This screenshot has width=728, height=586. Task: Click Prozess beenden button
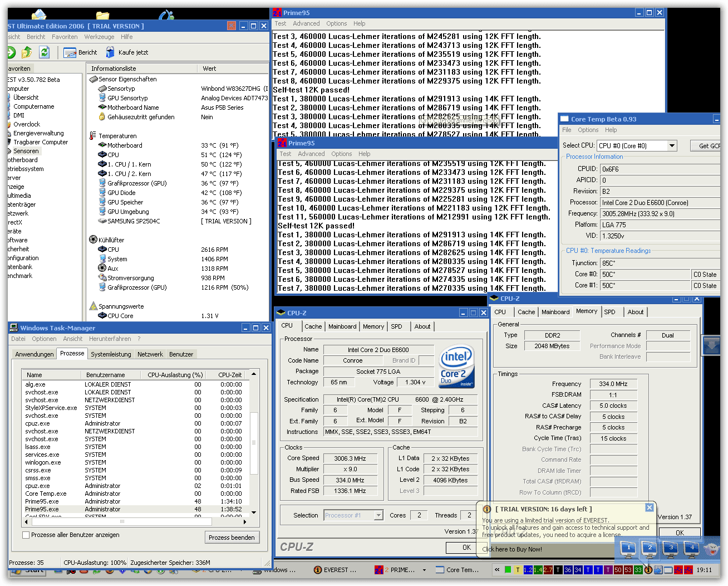[x=232, y=538]
